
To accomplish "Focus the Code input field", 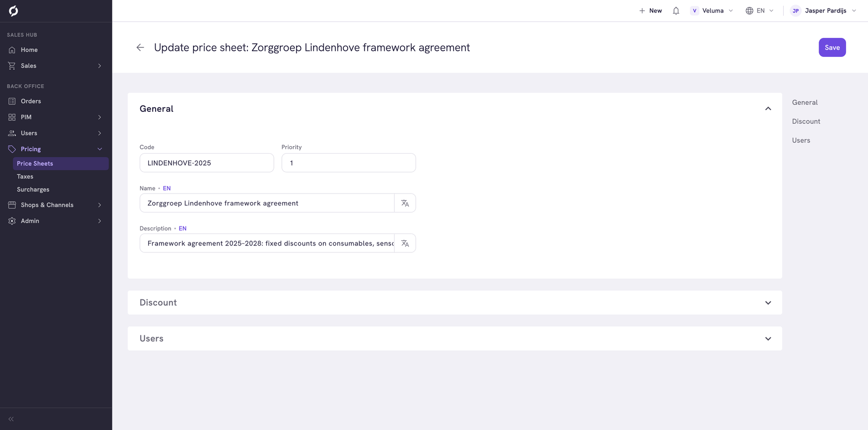I will click(207, 163).
